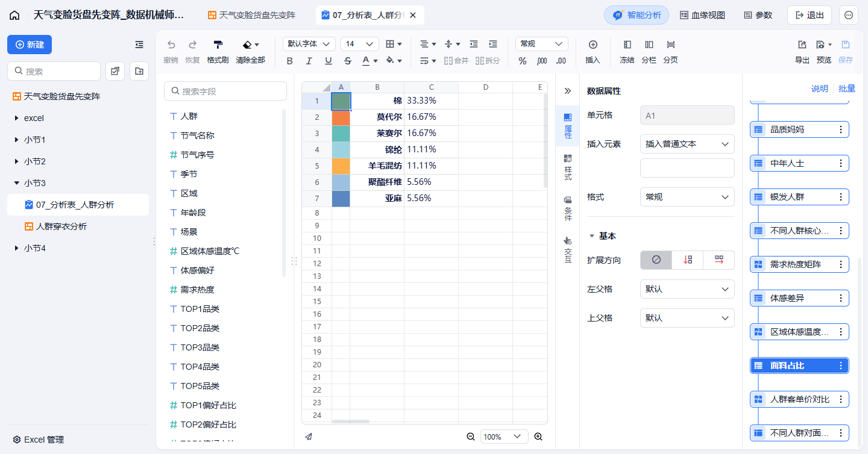Toggle italic formatting
The image size is (868, 454).
coord(309,60)
